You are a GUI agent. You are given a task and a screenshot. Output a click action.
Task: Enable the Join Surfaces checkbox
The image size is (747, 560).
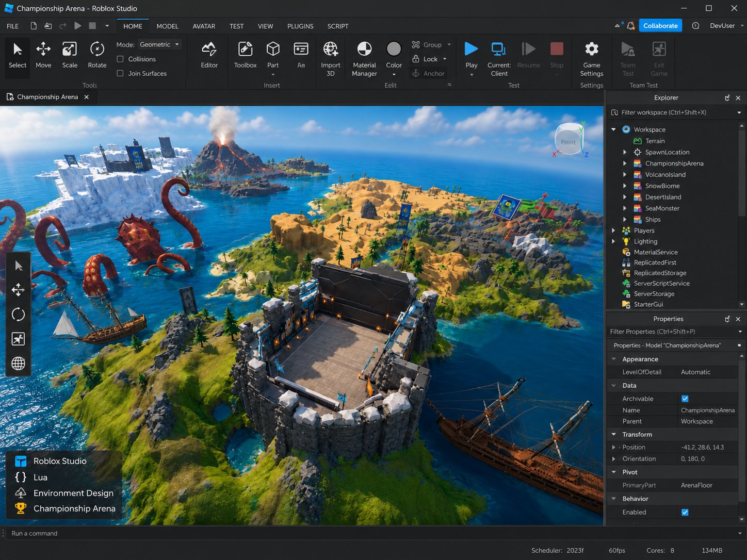pyautogui.click(x=120, y=73)
